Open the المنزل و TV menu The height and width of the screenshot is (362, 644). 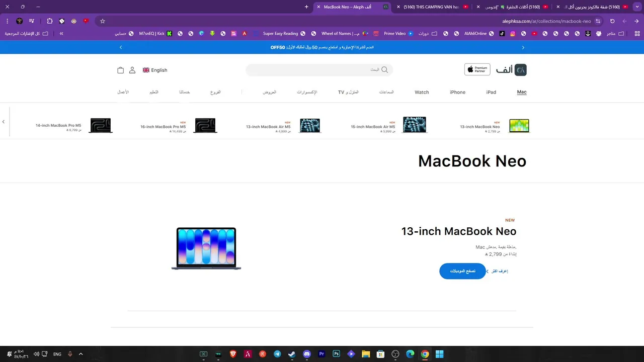click(348, 92)
